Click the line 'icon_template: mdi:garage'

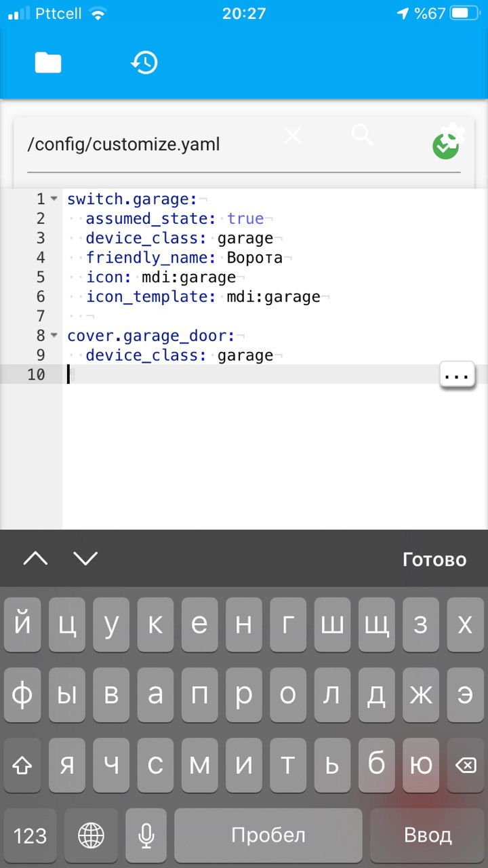point(203,296)
